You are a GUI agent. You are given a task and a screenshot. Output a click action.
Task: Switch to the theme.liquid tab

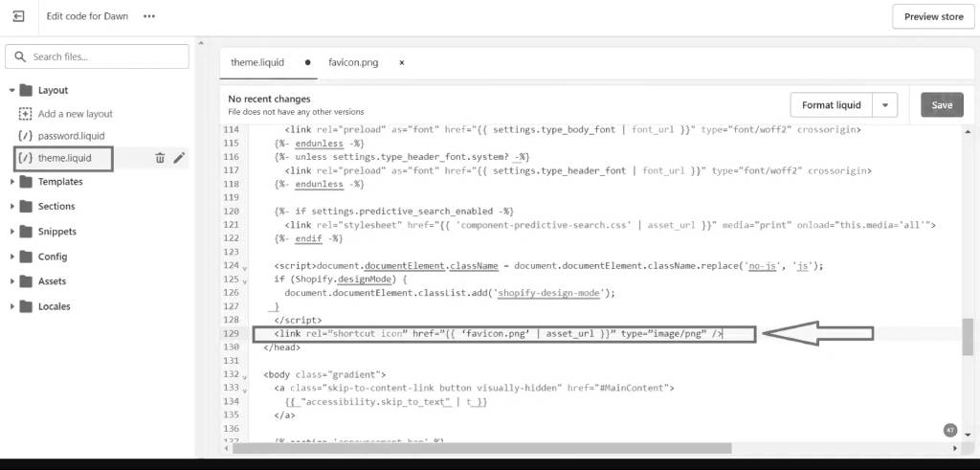pyautogui.click(x=257, y=62)
